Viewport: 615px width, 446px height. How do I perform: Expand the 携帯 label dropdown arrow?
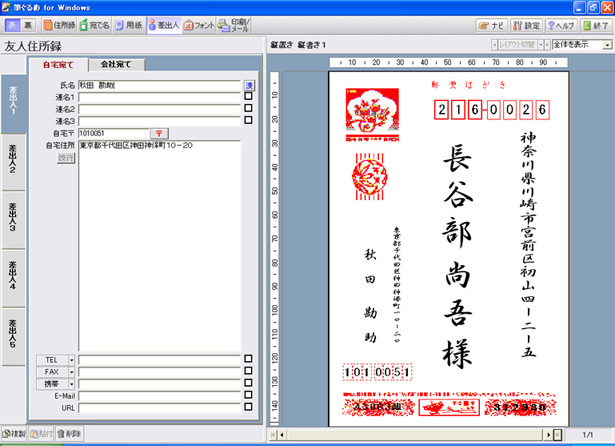point(72,383)
